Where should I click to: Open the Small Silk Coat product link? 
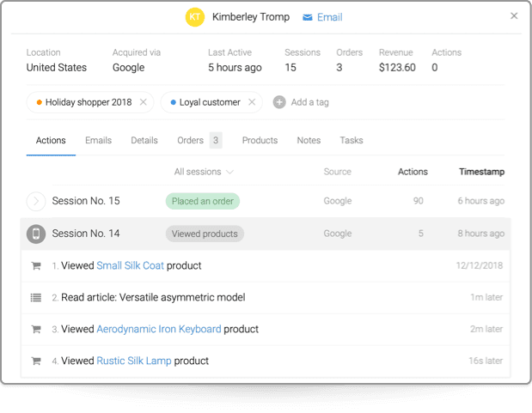coord(131,265)
